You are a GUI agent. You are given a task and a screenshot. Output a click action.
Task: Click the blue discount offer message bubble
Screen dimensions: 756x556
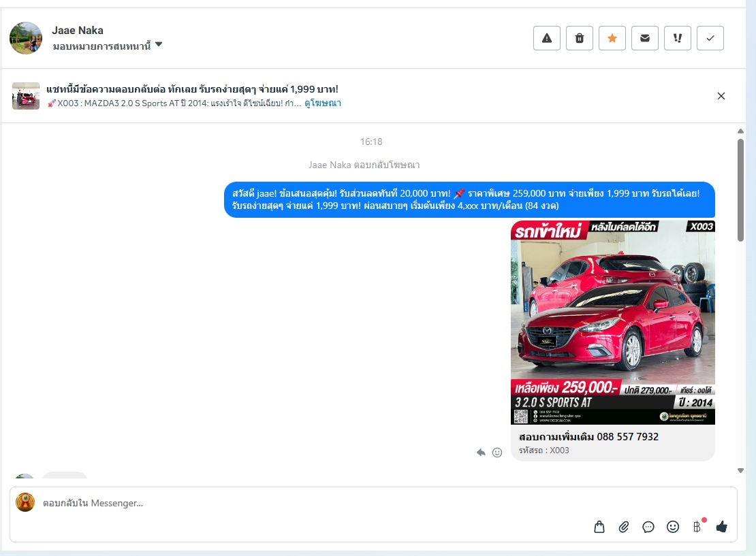pos(469,199)
